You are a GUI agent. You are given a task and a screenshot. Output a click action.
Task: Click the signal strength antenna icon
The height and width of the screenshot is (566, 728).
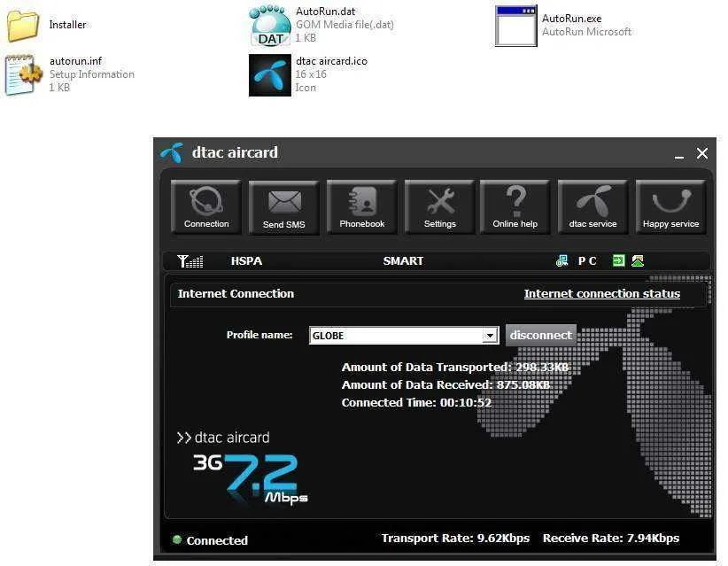(x=190, y=261)
